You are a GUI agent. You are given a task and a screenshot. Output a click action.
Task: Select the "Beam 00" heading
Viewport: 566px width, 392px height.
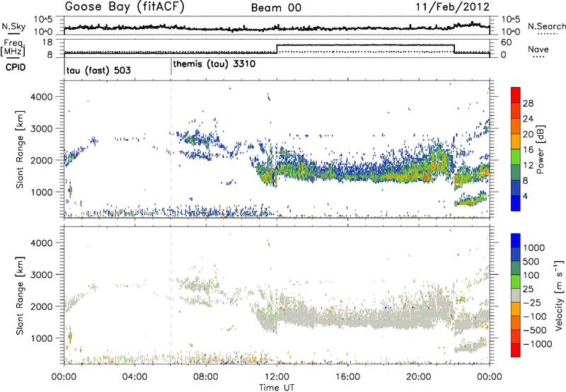point(276,8)
